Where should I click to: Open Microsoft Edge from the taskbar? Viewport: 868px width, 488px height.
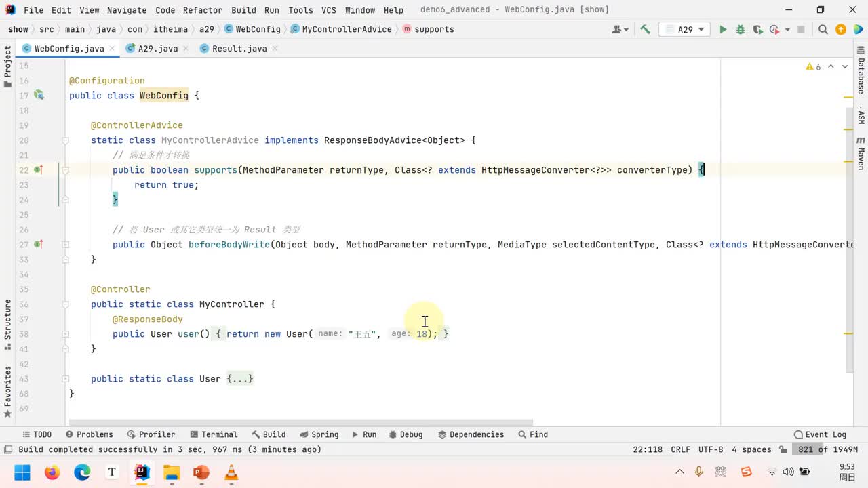[82, 472]
